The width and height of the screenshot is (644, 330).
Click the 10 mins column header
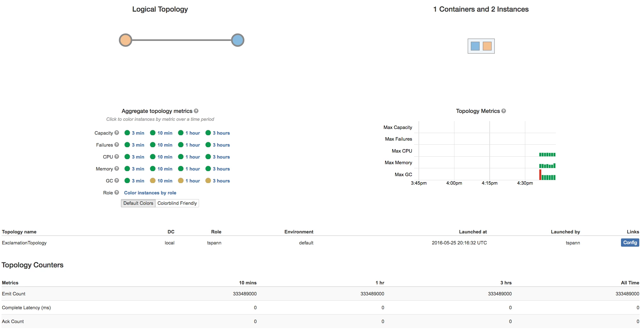pyautogui.click(x=248, y=283)
